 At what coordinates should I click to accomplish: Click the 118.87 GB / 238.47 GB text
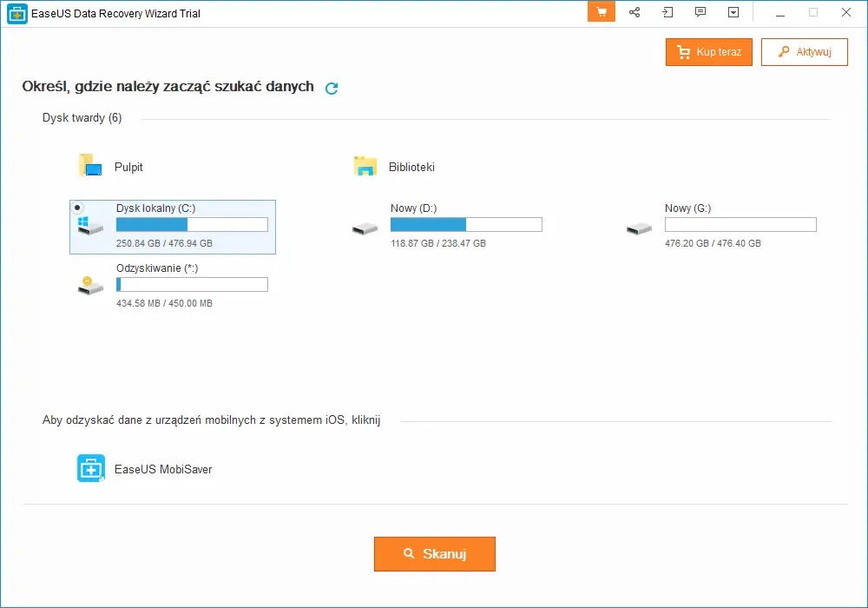(438, 243)
